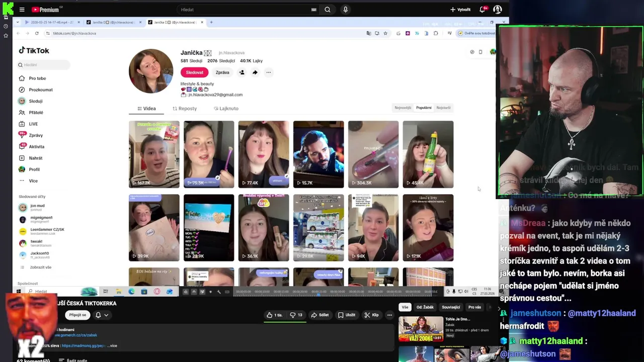644x362 pixels.
Task: Bookmark the page with the star icon
Action: pos(385,33)
